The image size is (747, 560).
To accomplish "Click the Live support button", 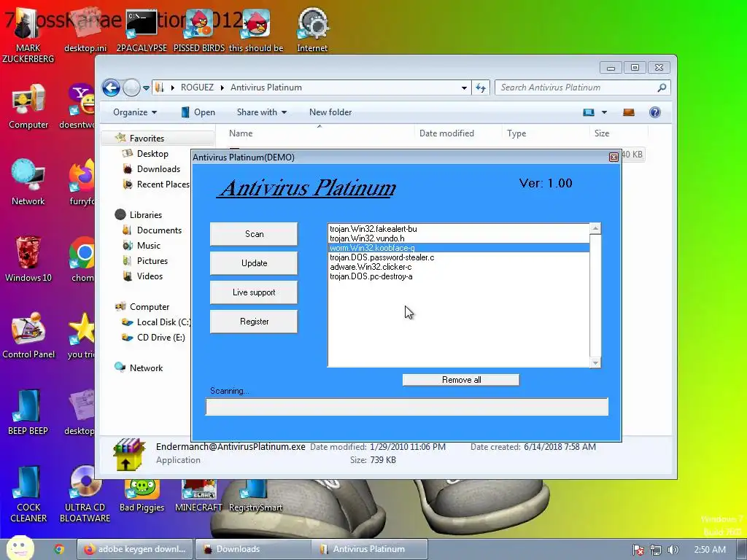I will [254, 292].
